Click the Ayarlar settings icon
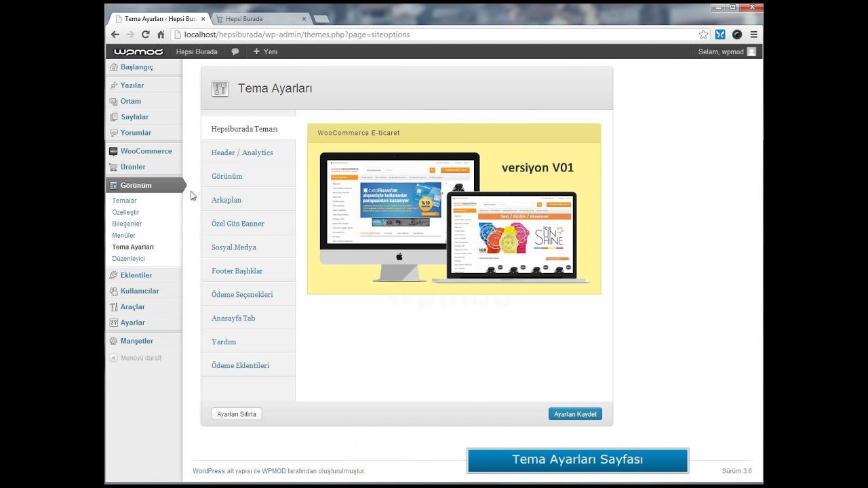This screenshot has height=488, width=868. pos(114,323)
